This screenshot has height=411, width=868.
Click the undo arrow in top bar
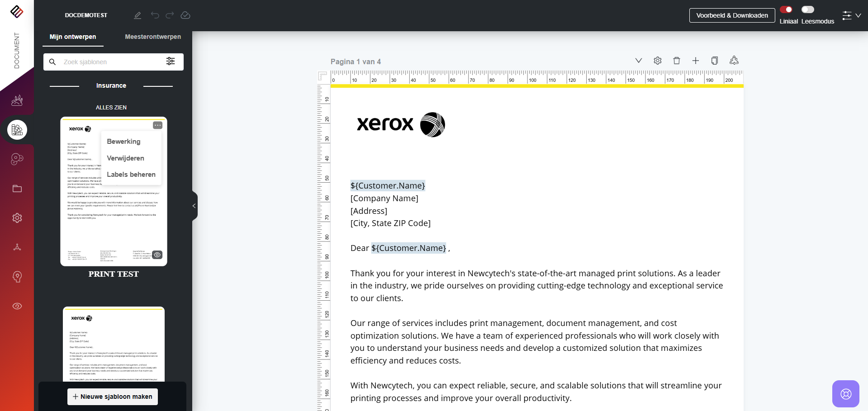[x=155, y=15]
